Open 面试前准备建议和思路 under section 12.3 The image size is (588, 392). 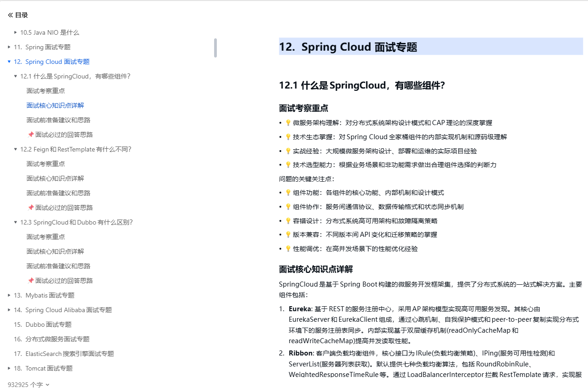tap(58, 266)
